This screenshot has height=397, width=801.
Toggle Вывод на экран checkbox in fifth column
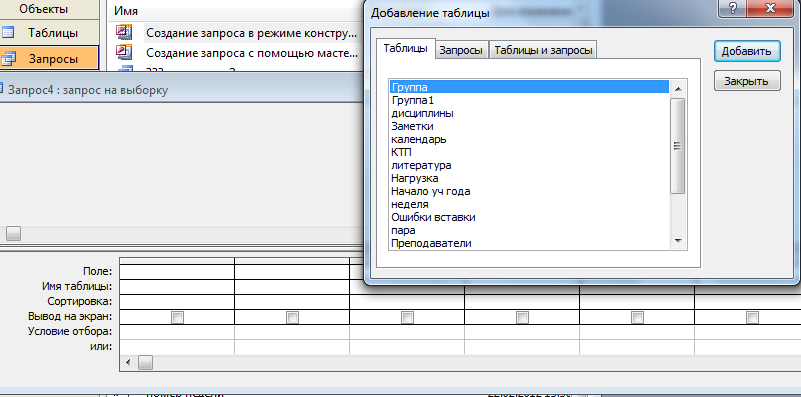tap(637, 318)
